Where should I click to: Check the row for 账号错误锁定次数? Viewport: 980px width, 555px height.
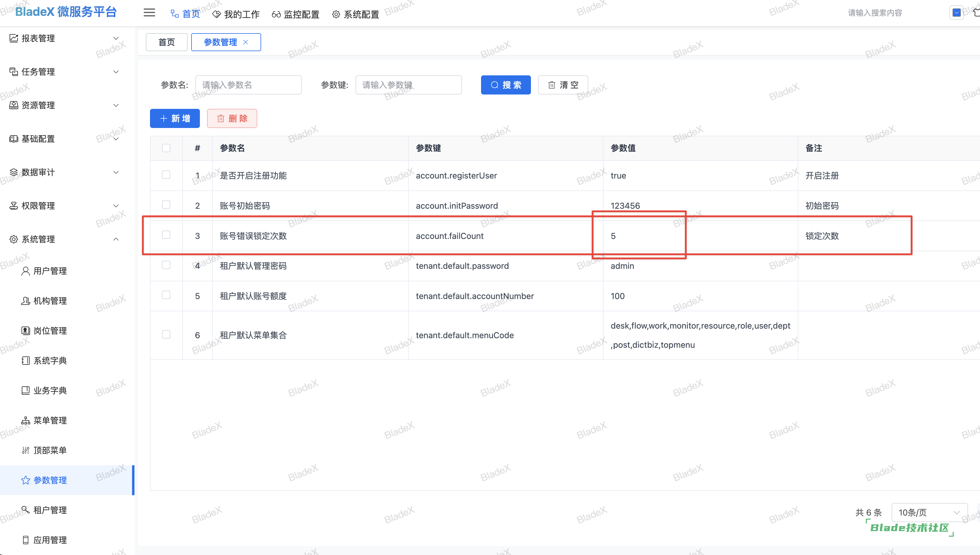[166, 235]
